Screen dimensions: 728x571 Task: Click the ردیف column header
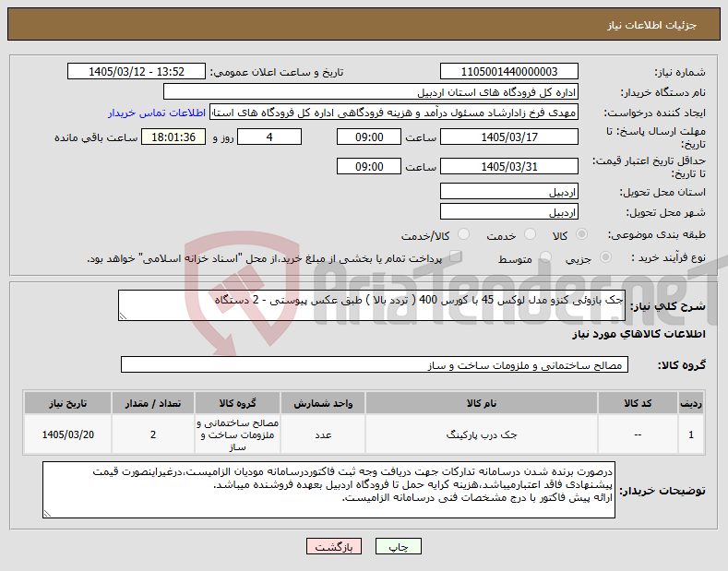point(691,403)
